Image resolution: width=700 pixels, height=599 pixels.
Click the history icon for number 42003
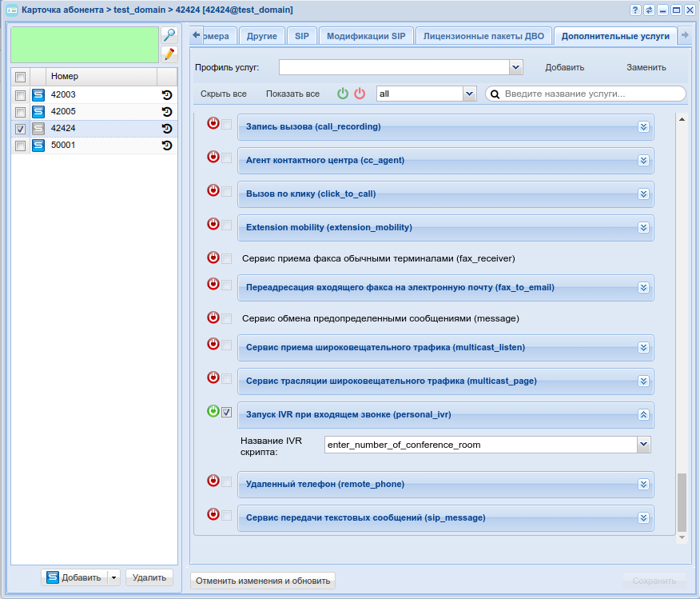167,95
